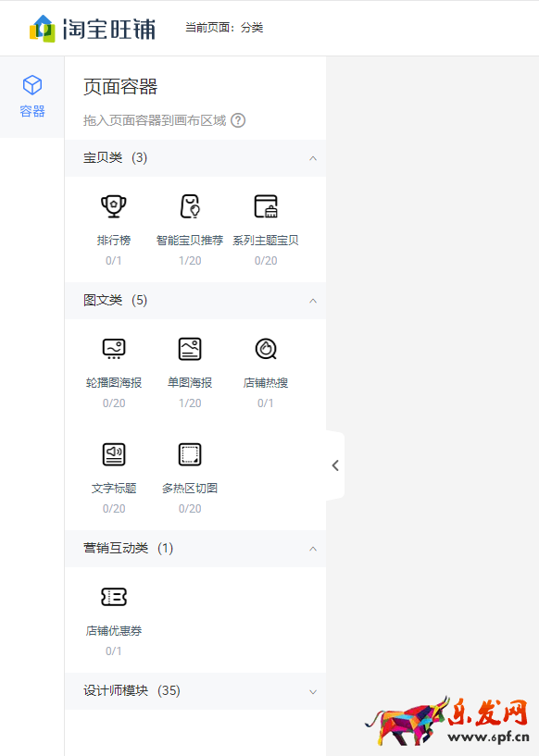Image resolution: width=539 pixels, height=756 pixels.
Task: Collapse the 营销互动类 section chevron
Action: [x=313, y=549]
